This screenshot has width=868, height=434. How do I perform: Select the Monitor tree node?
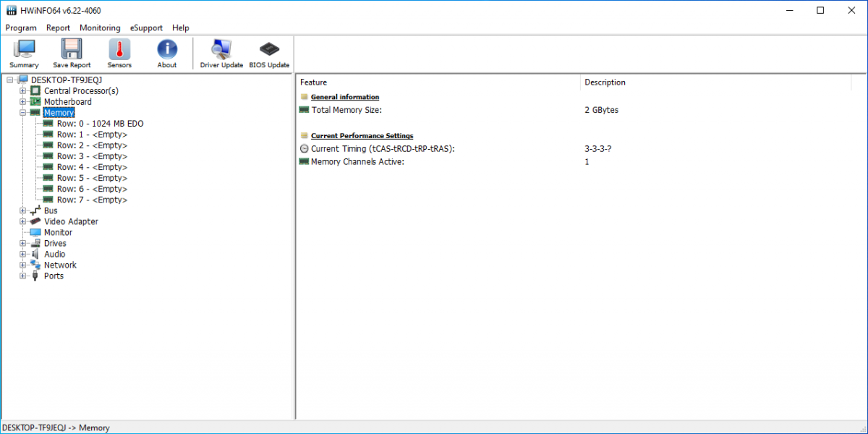tap(58, 232)
